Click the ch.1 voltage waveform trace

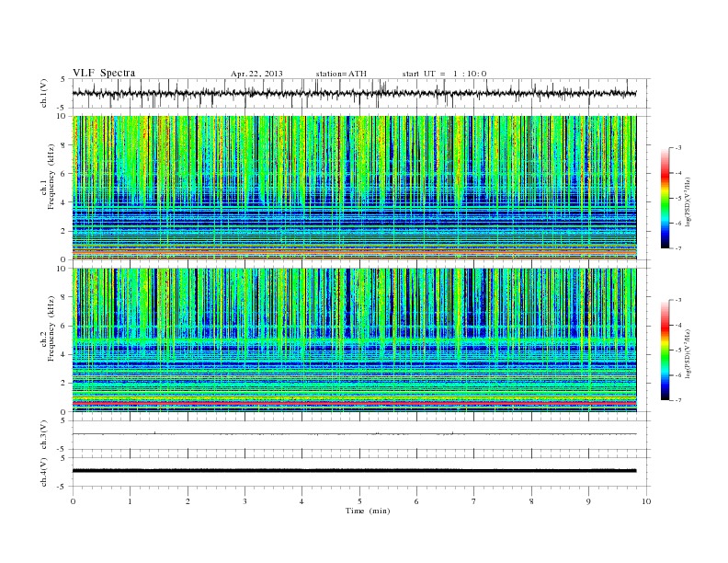click(x=354, y=93)
